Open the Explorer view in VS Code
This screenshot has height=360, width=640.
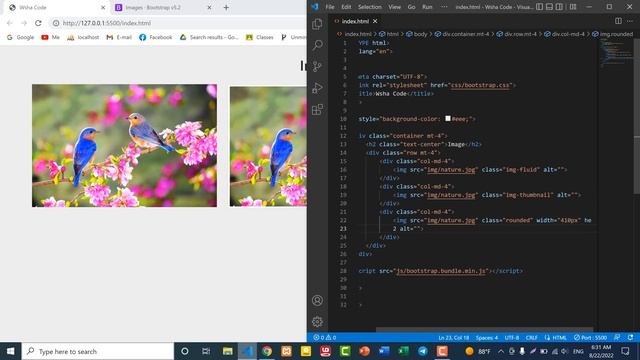coord(317,24)
